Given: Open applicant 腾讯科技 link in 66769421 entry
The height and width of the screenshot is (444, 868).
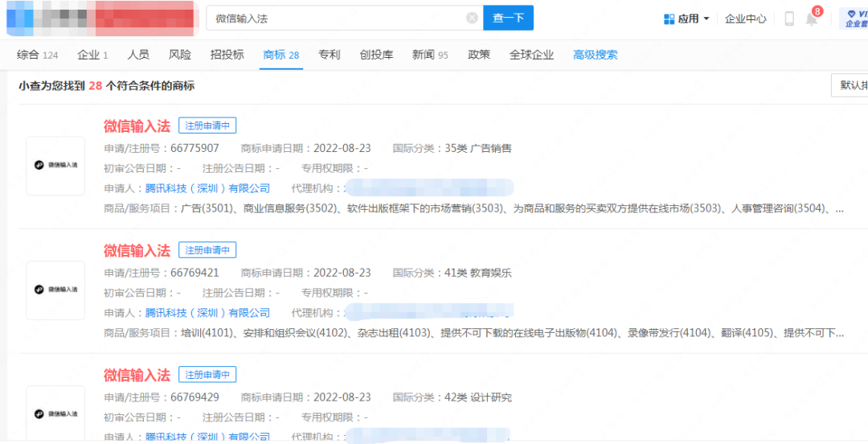Looking at the screenshot, I should 207,313.
